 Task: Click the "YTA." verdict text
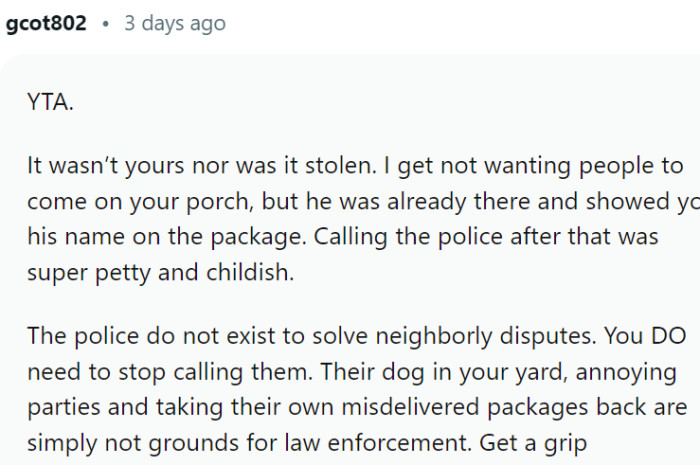pos(50,102)
